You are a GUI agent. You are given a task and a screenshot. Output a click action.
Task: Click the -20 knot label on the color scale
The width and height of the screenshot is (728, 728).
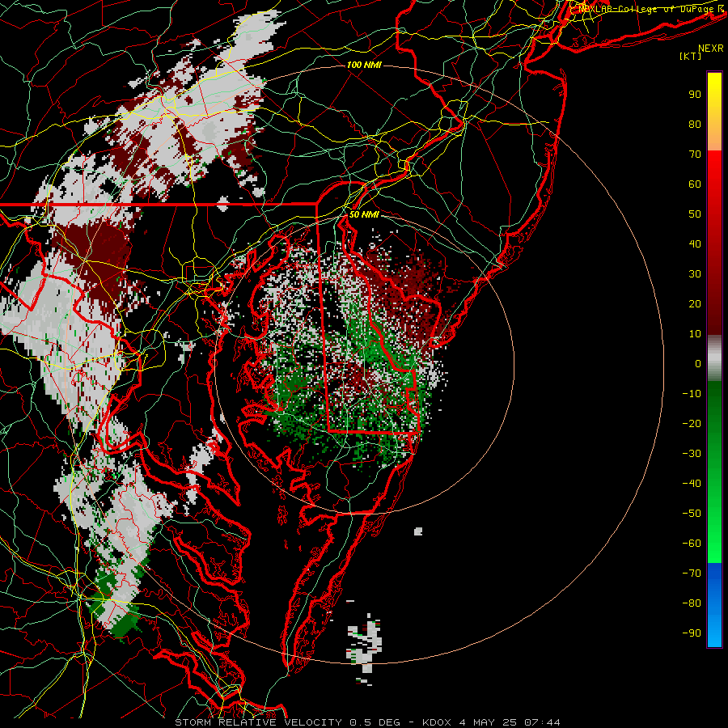[x=692, y=423]
